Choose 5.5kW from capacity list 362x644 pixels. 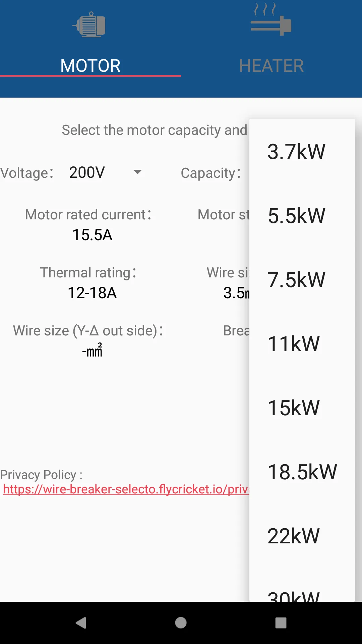302,216
